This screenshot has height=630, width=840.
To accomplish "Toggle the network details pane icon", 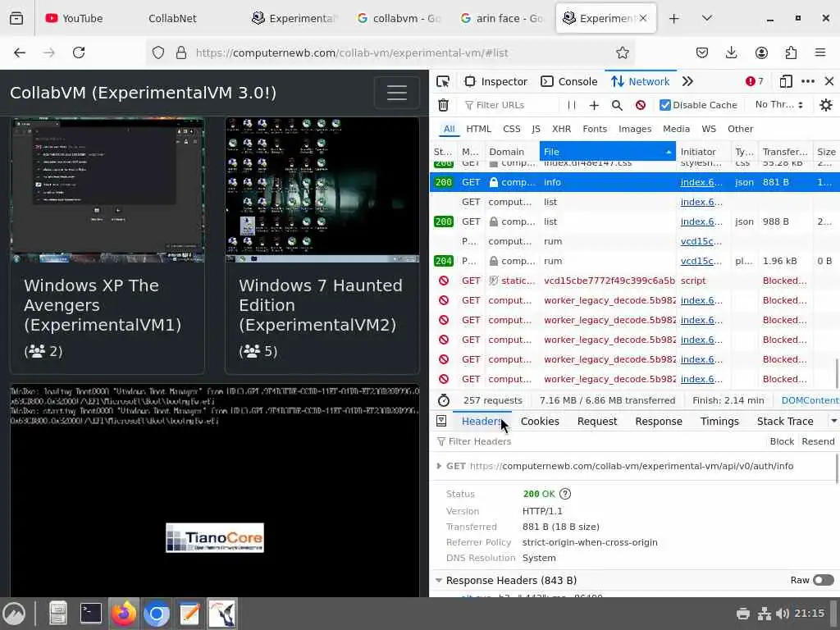I will click(x=441, y=421).
